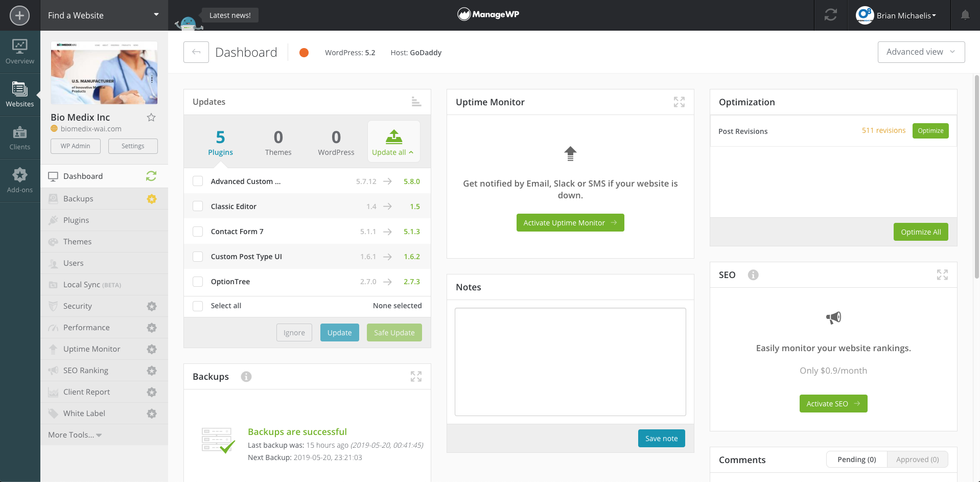
Task: Open the Themes menu item
Action: [104, 242]
